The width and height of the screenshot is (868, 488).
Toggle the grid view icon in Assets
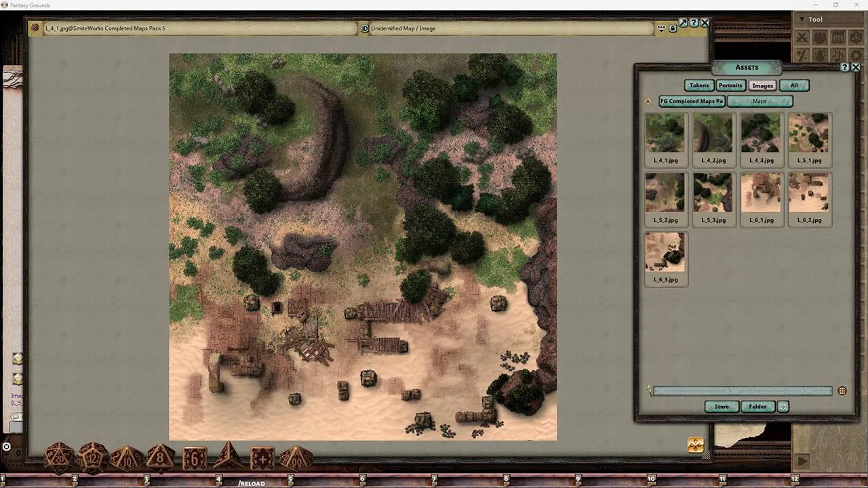click(842, 391)
